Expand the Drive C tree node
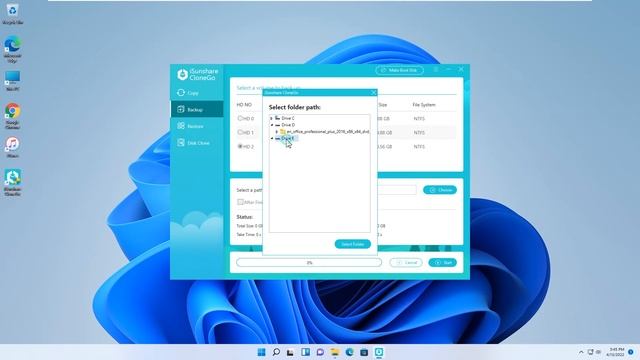The width and height of the screenshot is (640, 360). tap(272, 118)
